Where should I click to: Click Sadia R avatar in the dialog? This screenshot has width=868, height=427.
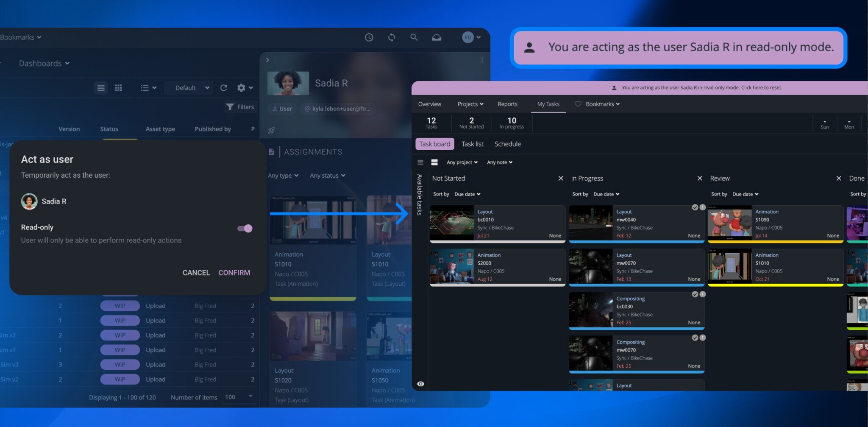click(x=29, y=201)
